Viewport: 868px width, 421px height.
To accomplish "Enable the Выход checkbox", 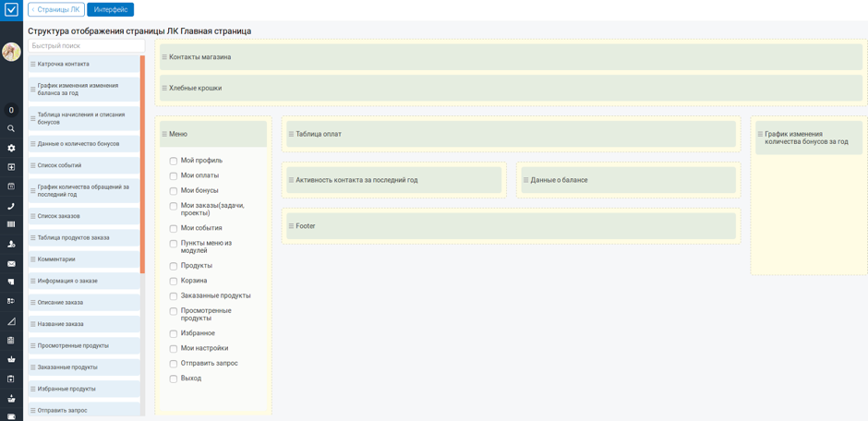I will pyautogui.click(x=174, y=379).
